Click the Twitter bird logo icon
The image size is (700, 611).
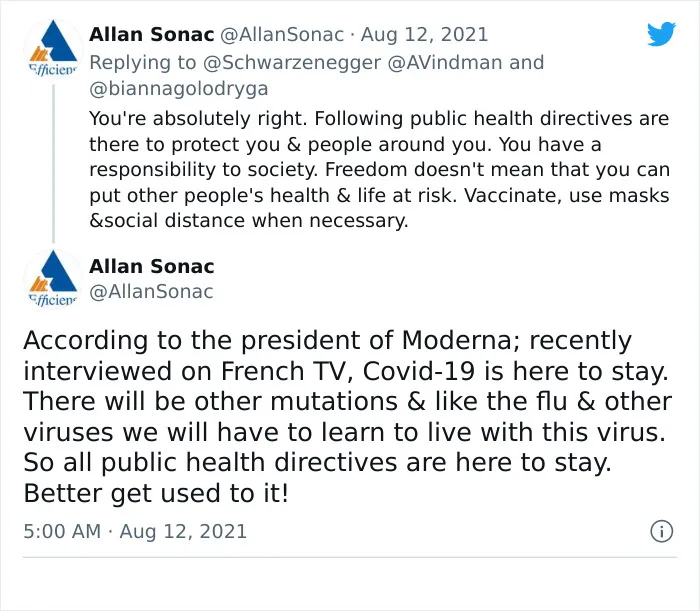[661, 34]
